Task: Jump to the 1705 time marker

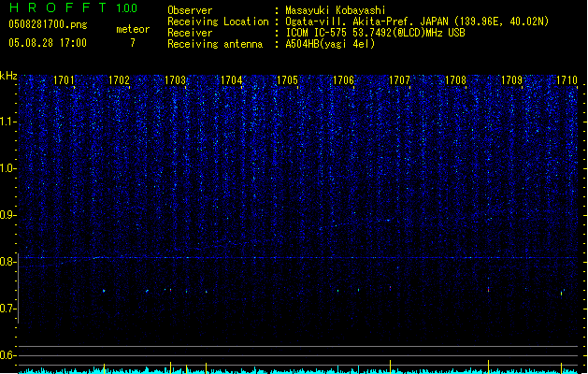Action: tap(287, 81)
